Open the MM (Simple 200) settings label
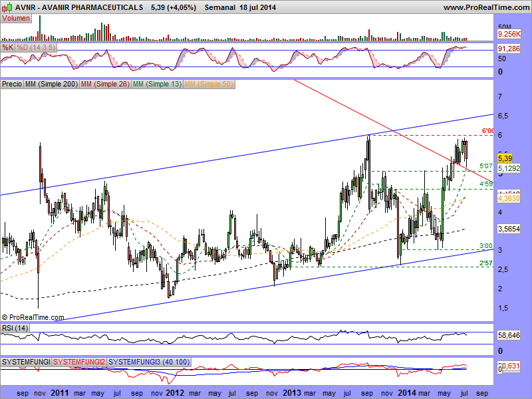 tap(52, 84)
